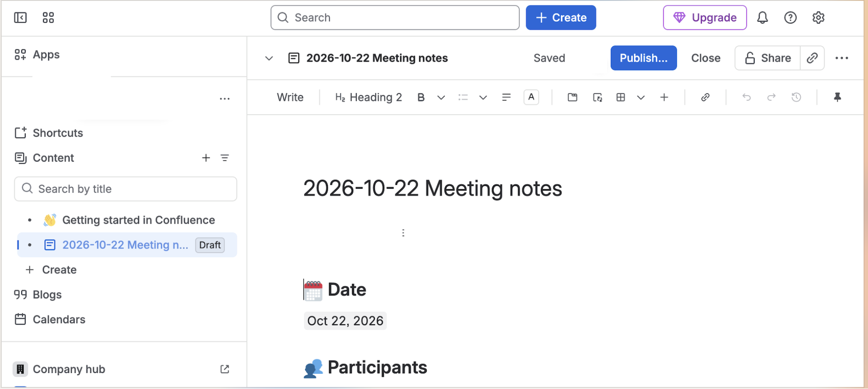
Task: Open the app switcher grid icon
Action: click(x=48, y=18)
